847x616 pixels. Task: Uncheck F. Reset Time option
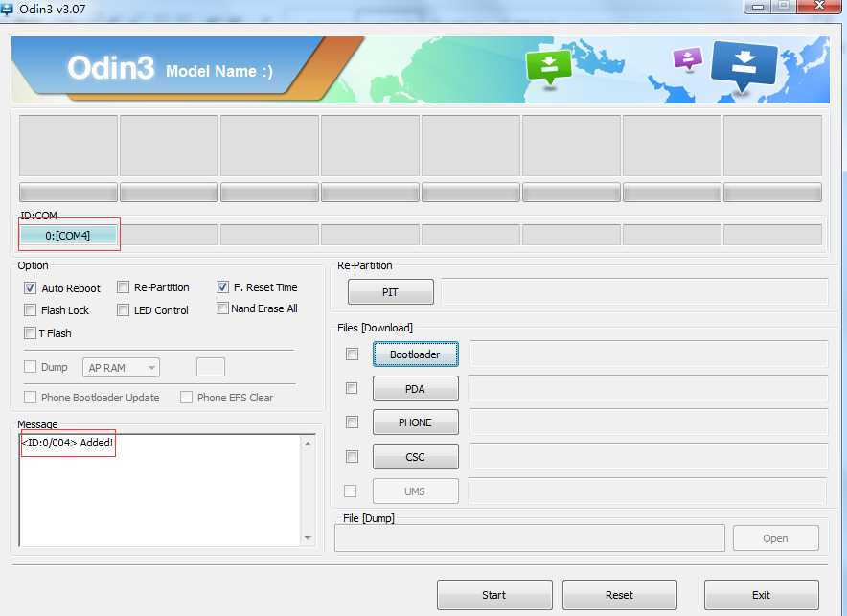pyautogui.click(x=222, y=286)
